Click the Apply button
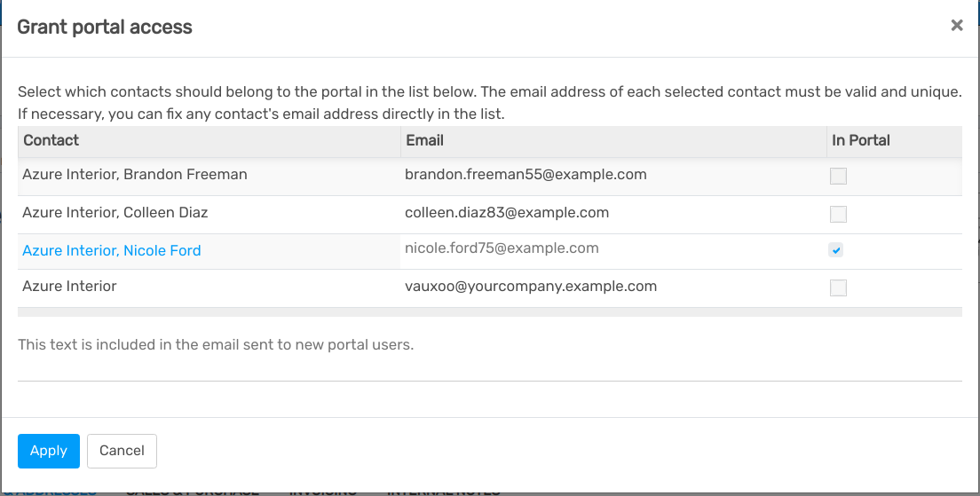The width and height of the screenshot is (980, 496). pyautogui.click(x=49, y=451)
